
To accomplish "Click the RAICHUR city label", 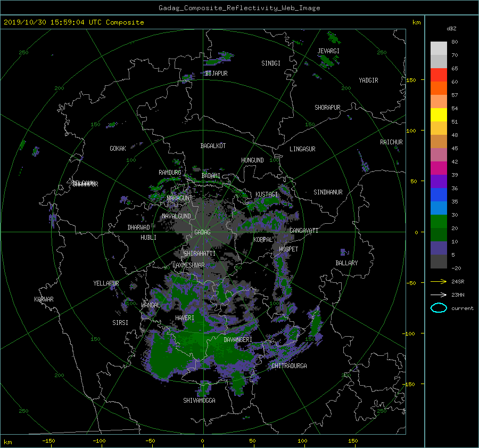I will point(391,142).
